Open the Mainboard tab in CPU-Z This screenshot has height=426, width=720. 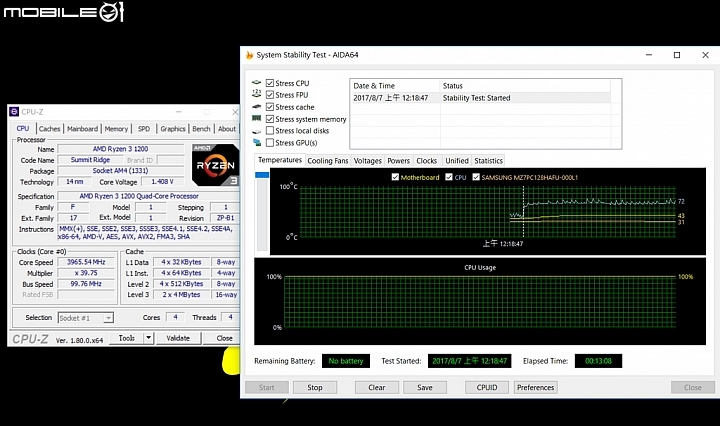pos(83,129)
